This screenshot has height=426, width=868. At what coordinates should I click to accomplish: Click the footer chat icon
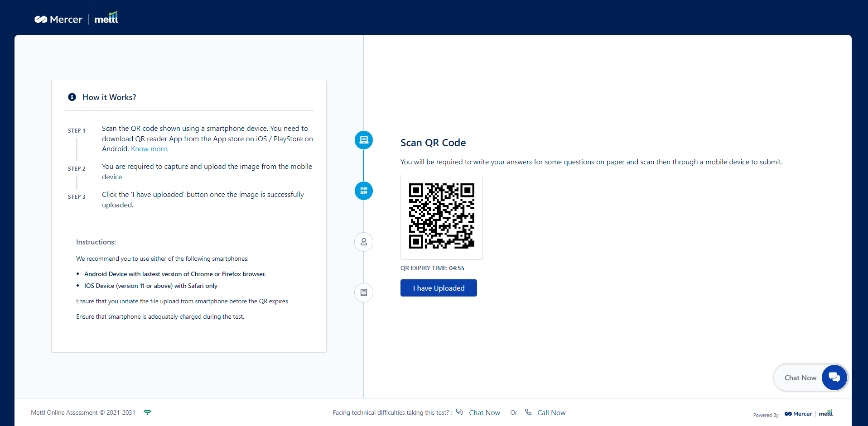coord(459,412)
